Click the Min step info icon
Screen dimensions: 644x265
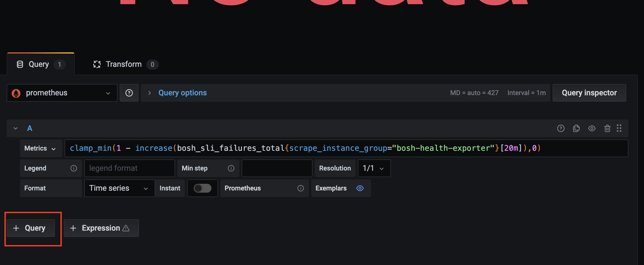pyautogui.click(x=231, y=168)
